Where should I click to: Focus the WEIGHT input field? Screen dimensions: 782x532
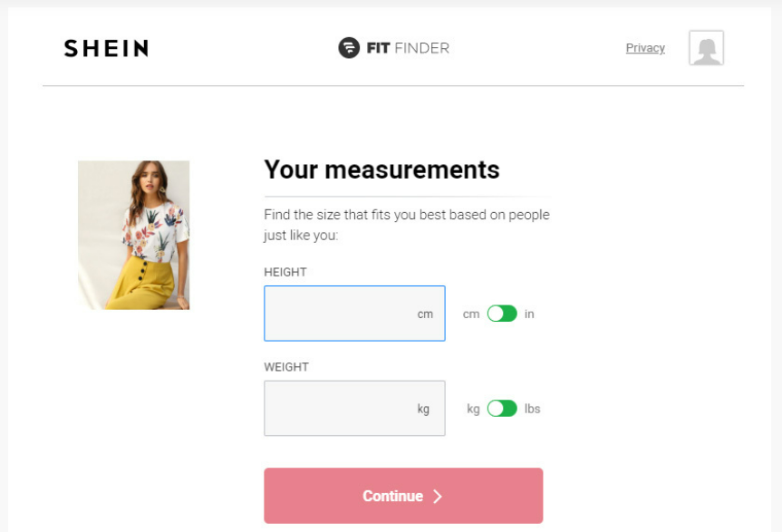click(x=354, y=409)
